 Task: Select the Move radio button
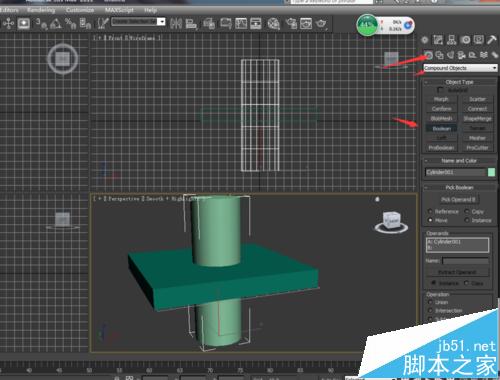click(430, 220)
